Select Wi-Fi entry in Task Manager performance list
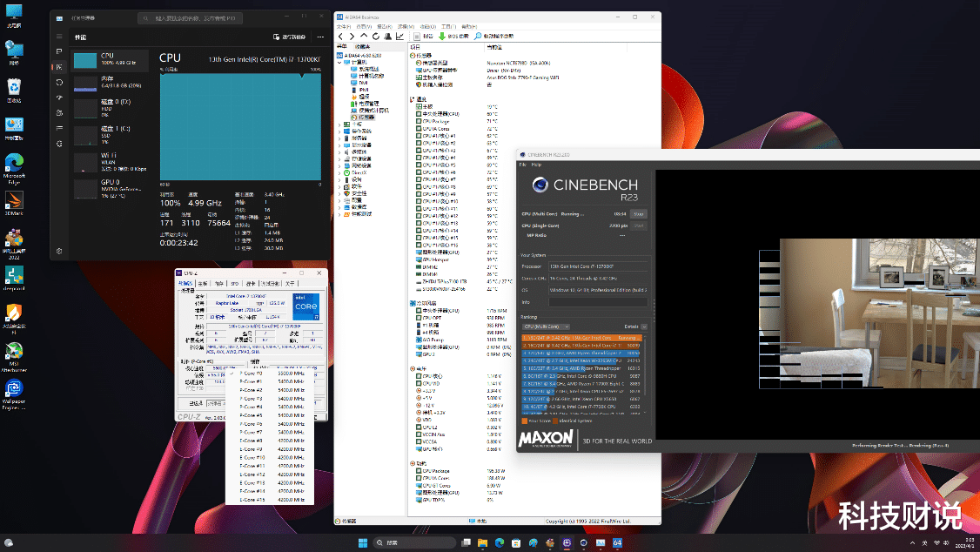Screen dimensions: 980x552 click(x=110, y=162)
